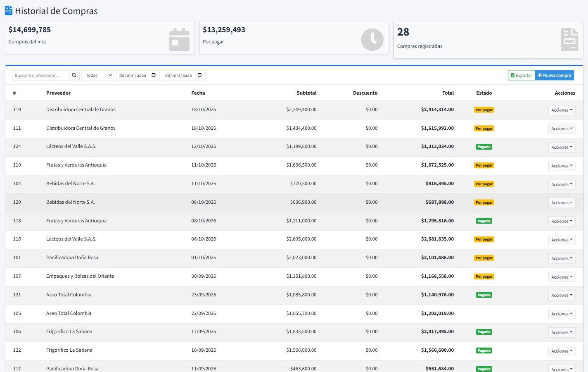Click the Pagada badge on purchase 118
The height and width of the screenshot is (372, 588).
(x=484, y=221)
